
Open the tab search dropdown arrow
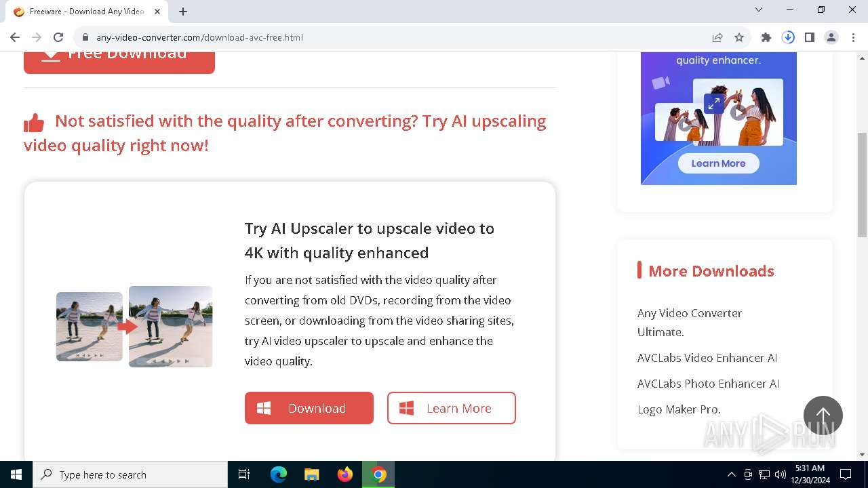(759, 9)
